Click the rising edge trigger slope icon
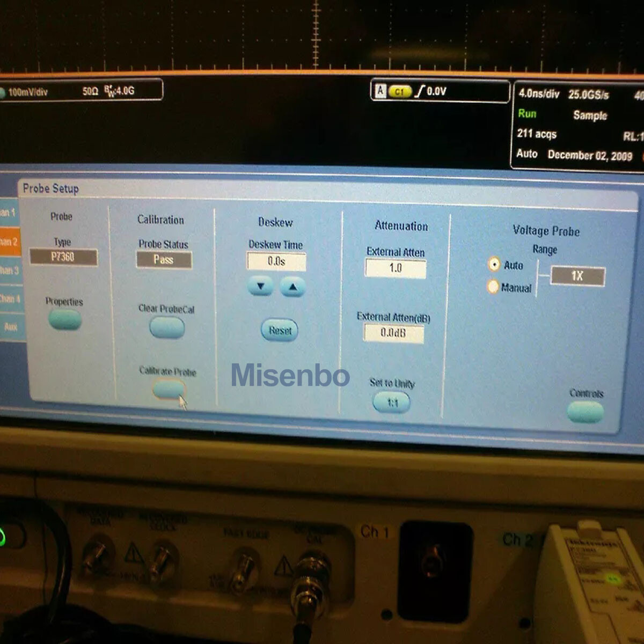This screenshot has width=644, height=644. 419,91
